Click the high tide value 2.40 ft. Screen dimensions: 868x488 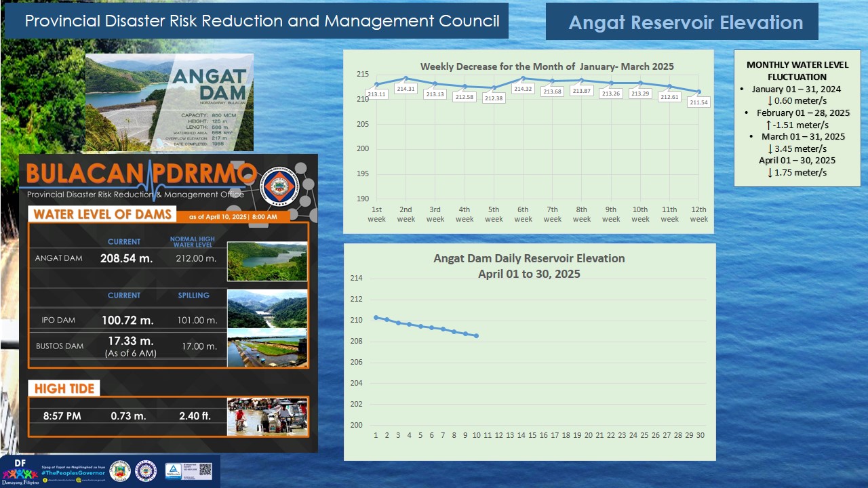click(195, 415)
